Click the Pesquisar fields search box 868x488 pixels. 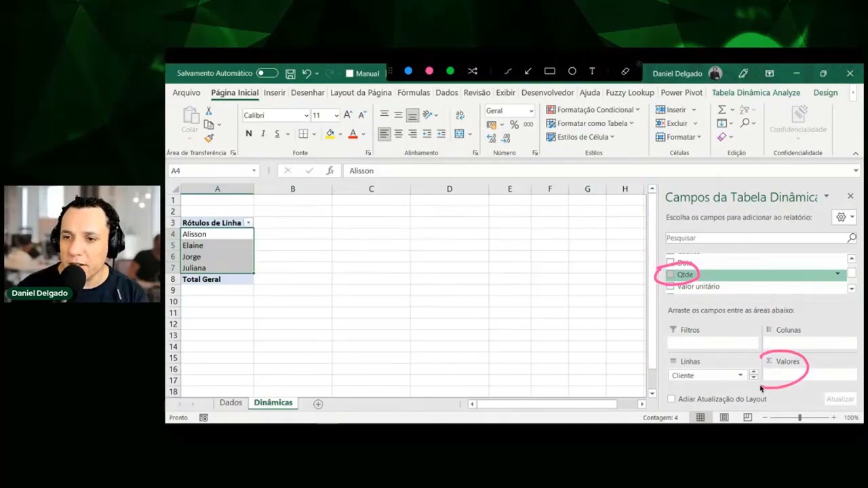coord(761,238)
